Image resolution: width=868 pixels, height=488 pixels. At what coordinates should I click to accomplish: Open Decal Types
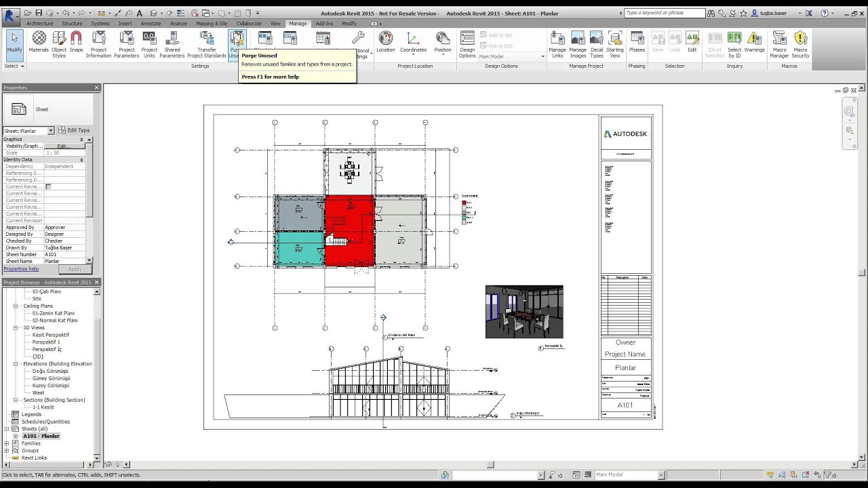point(597,44)
